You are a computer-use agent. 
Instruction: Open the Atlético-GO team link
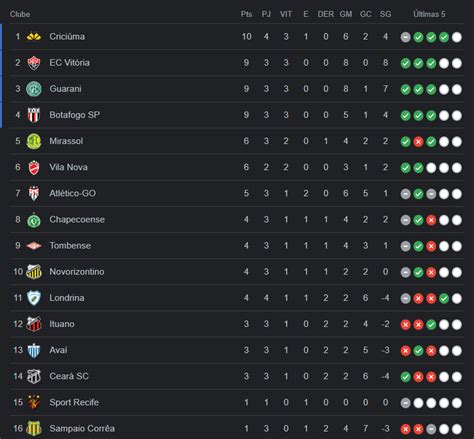[72, 193]
